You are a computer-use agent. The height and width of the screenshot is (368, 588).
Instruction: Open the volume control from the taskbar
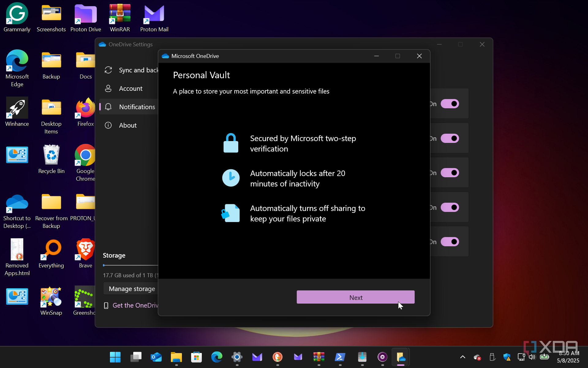[532, 357]
